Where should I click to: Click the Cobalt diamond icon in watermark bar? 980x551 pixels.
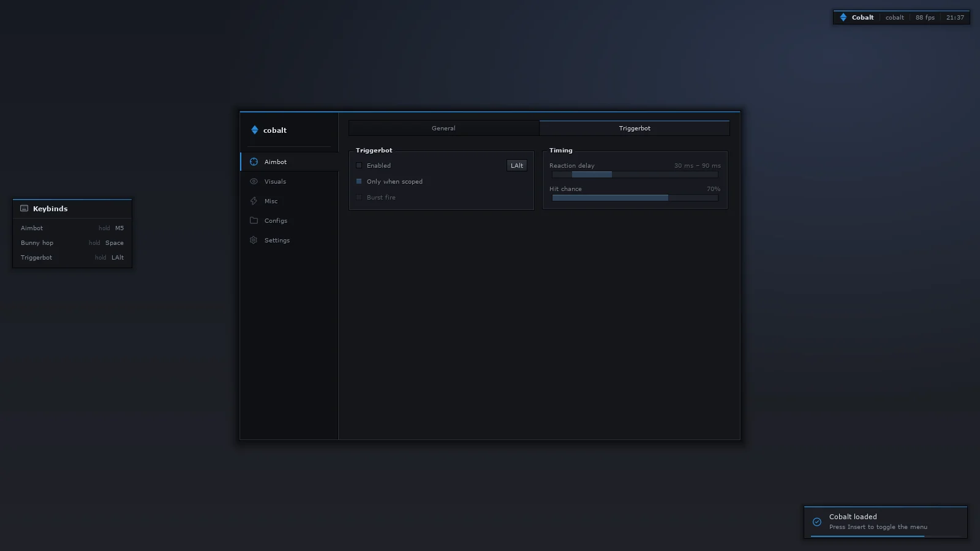coord(843,17)
